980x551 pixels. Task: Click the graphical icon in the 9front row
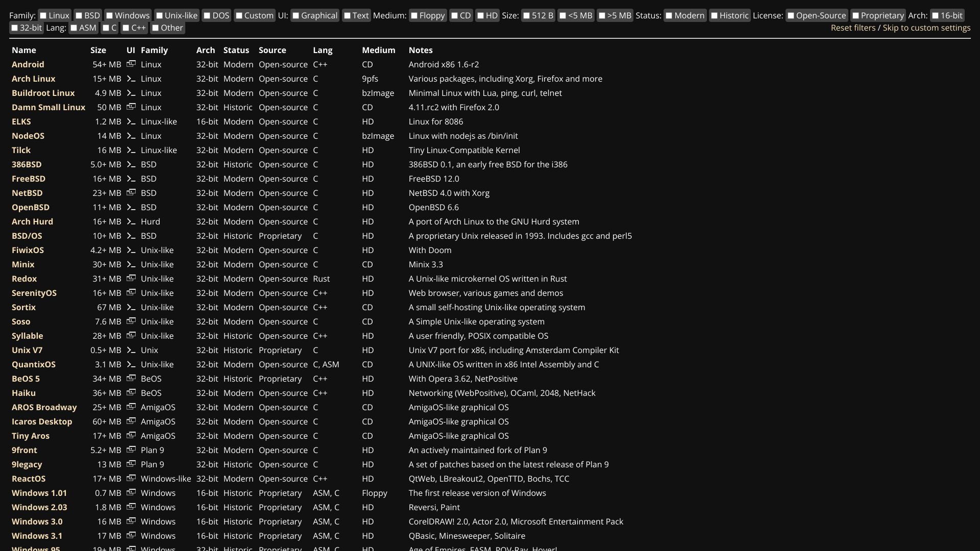click(131, 450)
